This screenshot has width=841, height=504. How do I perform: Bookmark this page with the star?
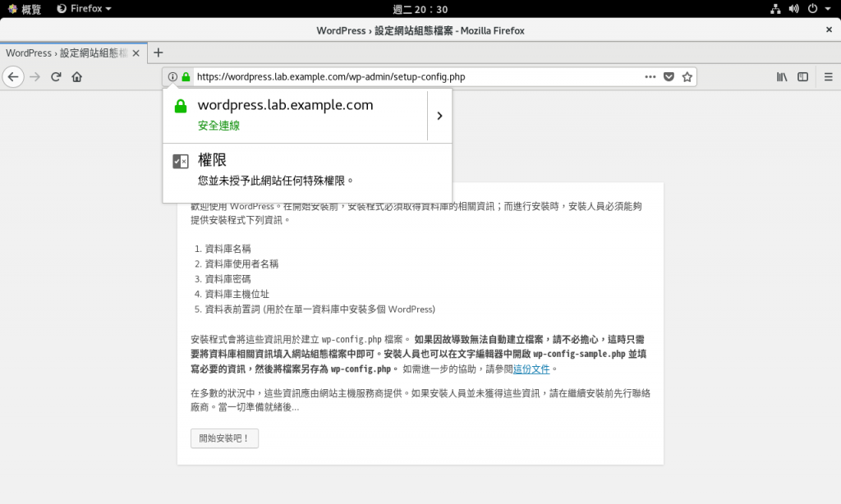point(687,76)
